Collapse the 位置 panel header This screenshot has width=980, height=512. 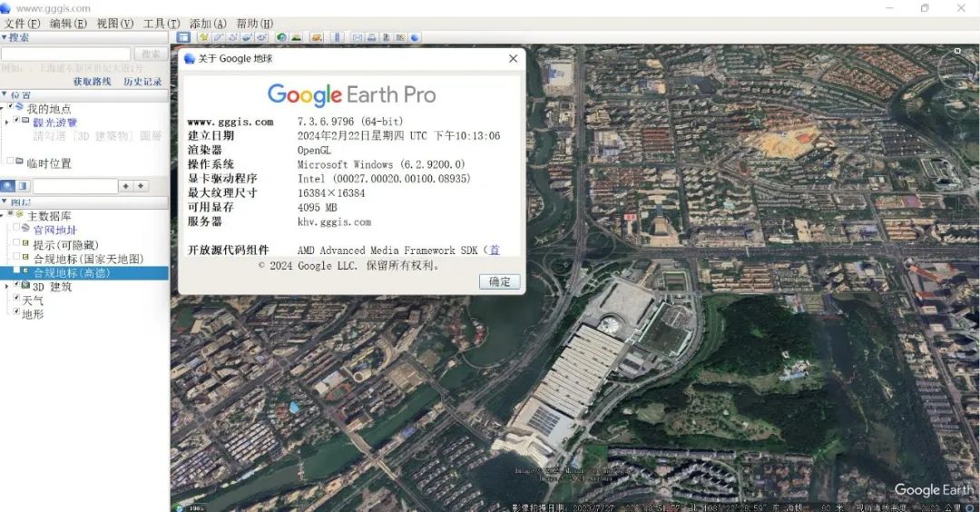click(83, 95)
